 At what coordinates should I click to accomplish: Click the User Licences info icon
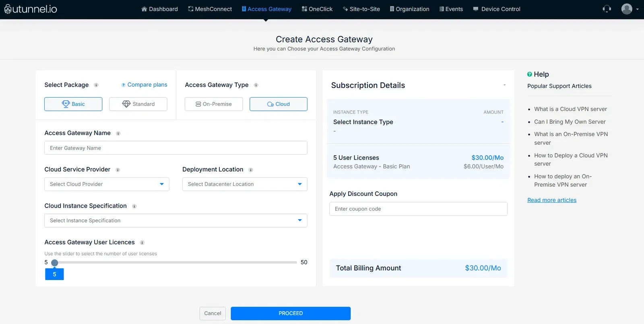(x=142, y=243)
